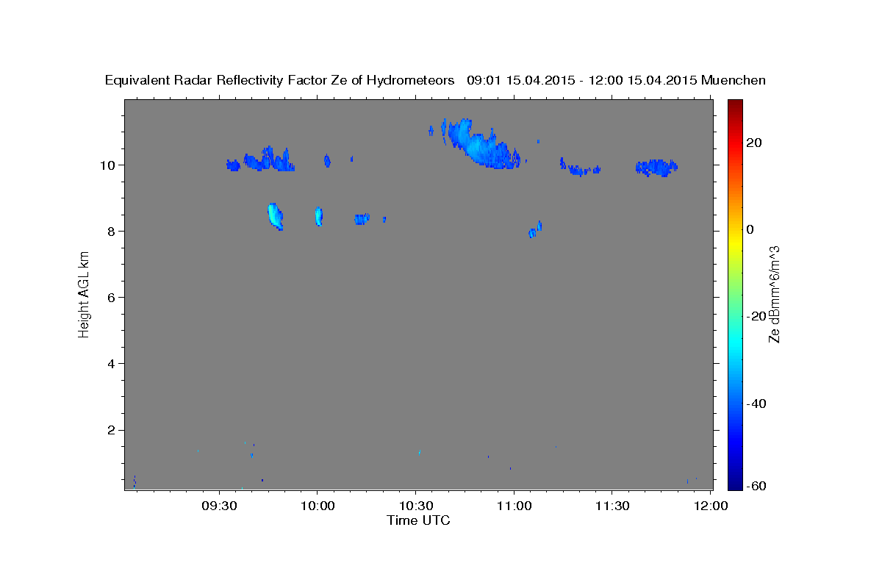Click the '10:30' time axis label
The height and width of the screenshot is (588, 882).
click(415, 506)
